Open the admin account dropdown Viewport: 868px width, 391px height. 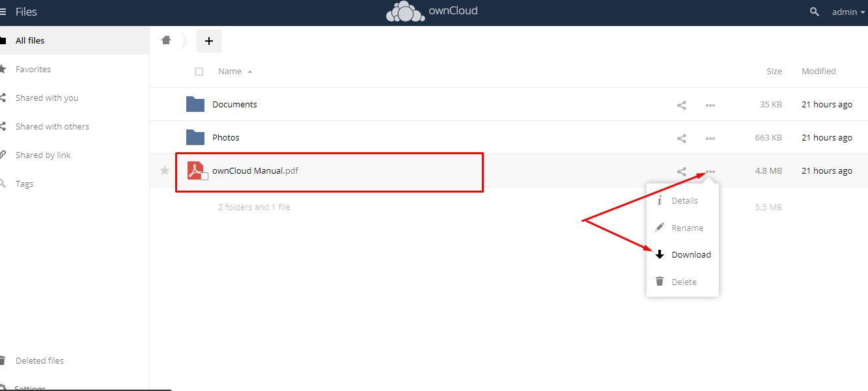coord(847,11)
